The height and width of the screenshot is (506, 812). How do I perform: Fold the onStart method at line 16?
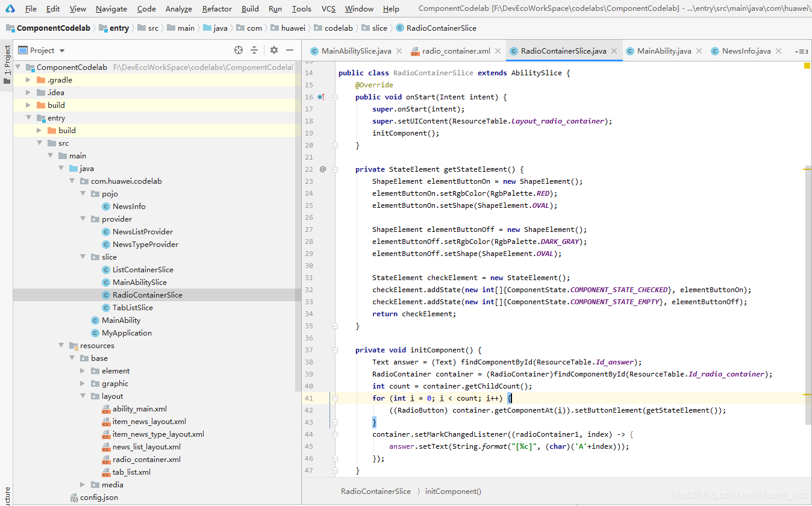(335, 97)
